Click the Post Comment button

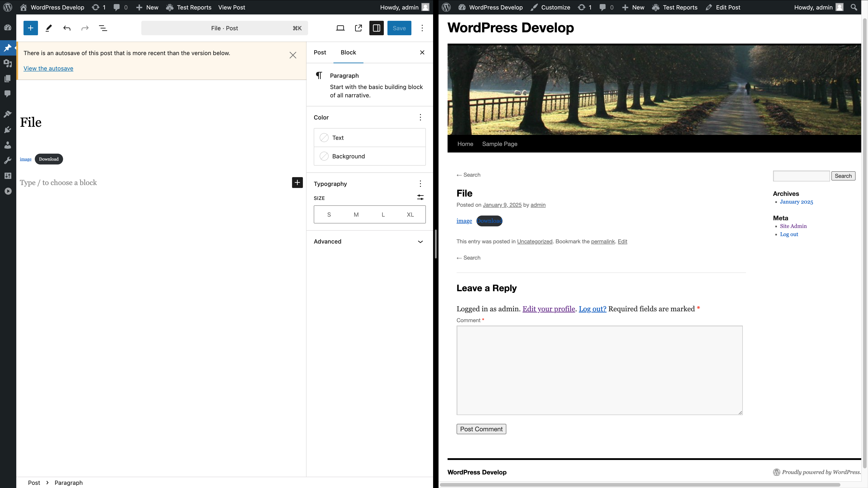pyautogui.click(x=481, y=429)
